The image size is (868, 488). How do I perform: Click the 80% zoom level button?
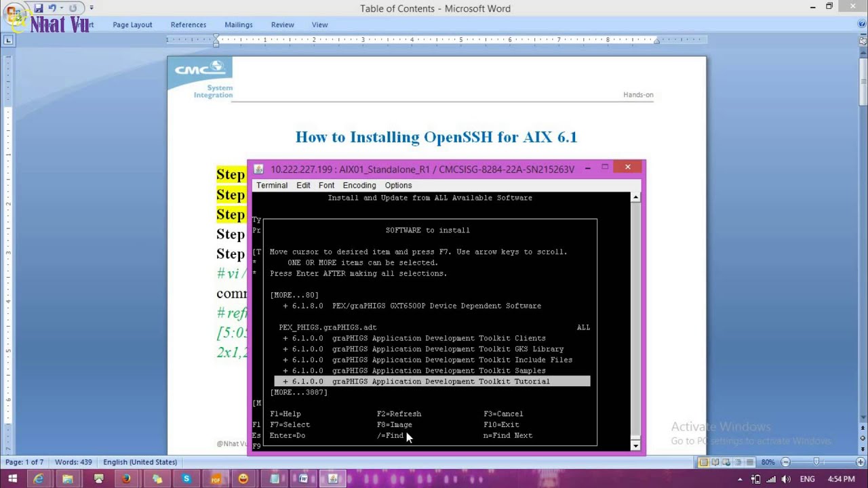click(768, 462)
